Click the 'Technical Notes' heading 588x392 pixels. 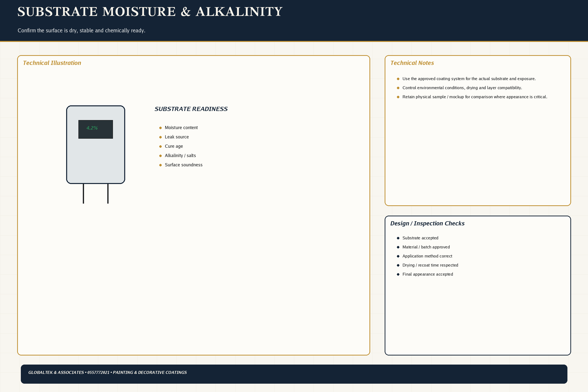coord(412,63)
